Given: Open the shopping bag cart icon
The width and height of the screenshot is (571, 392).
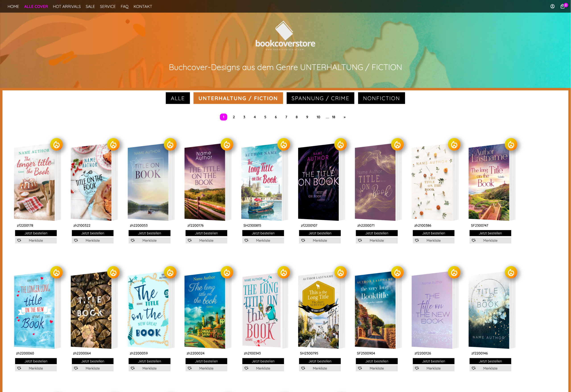Looking at the screenshot, I should tap(562, 6).
